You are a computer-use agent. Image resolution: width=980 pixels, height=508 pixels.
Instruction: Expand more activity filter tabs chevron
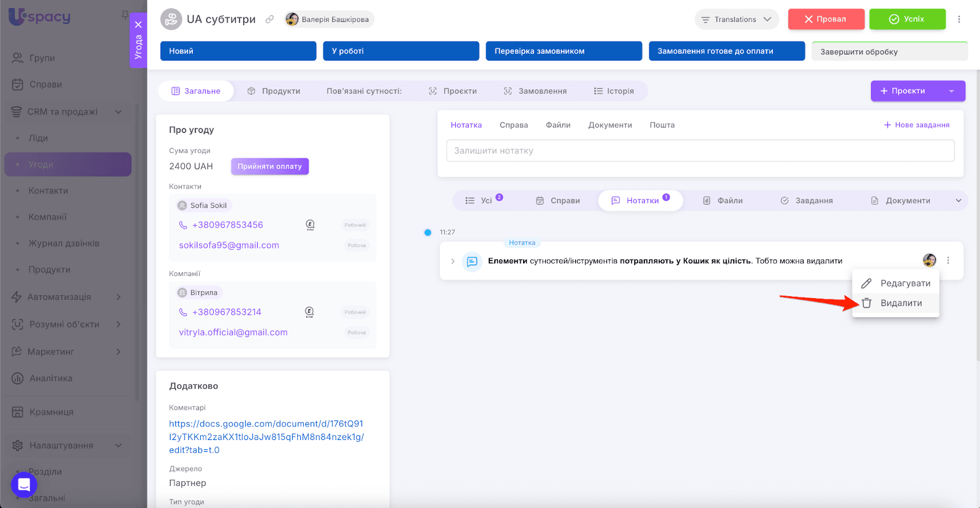[959, 201]
